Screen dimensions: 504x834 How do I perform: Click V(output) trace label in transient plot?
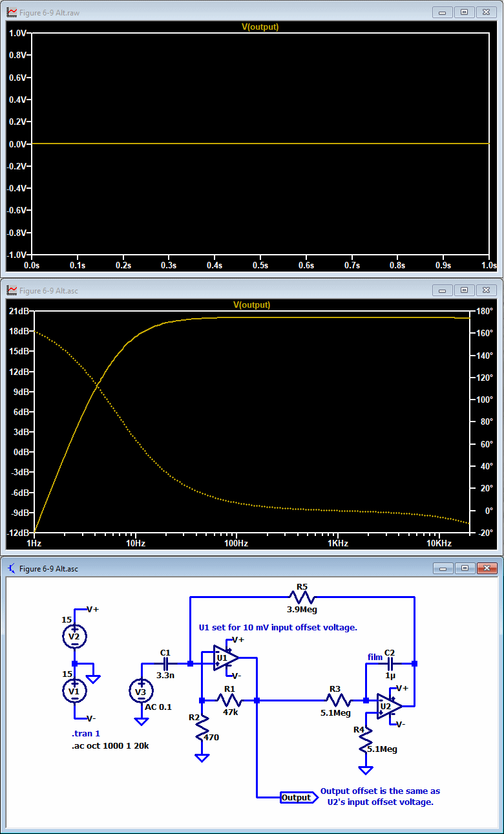click(260, 27)
